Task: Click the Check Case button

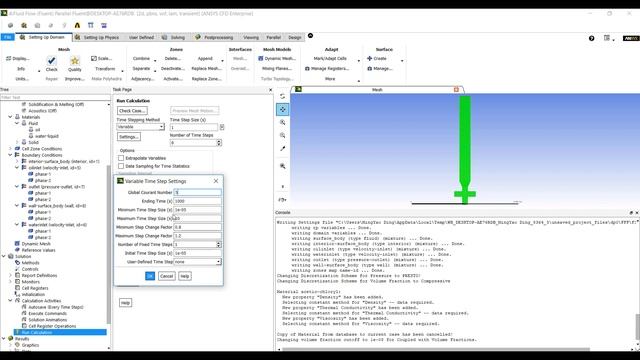Action: pyautogui.click(x=132, y=111)
